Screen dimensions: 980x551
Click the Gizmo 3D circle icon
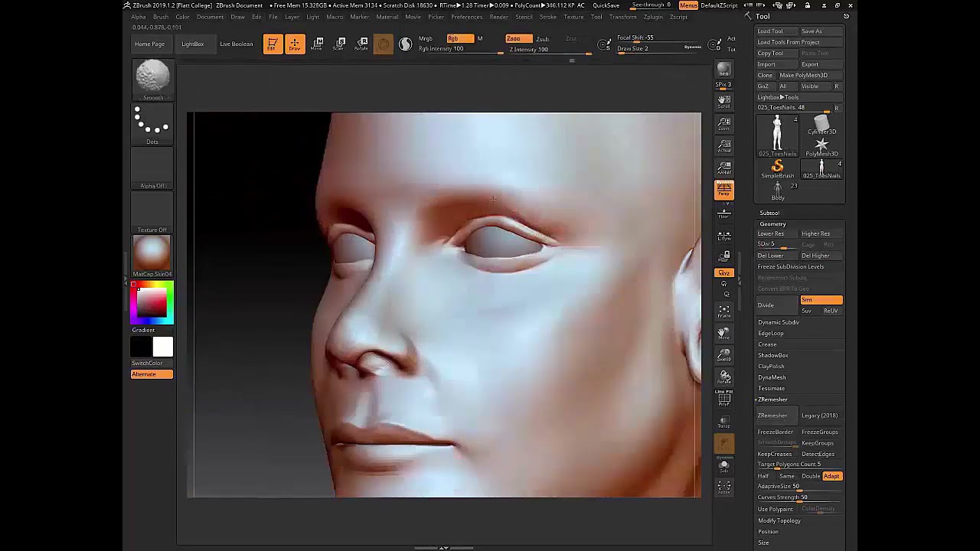(384, 44)
